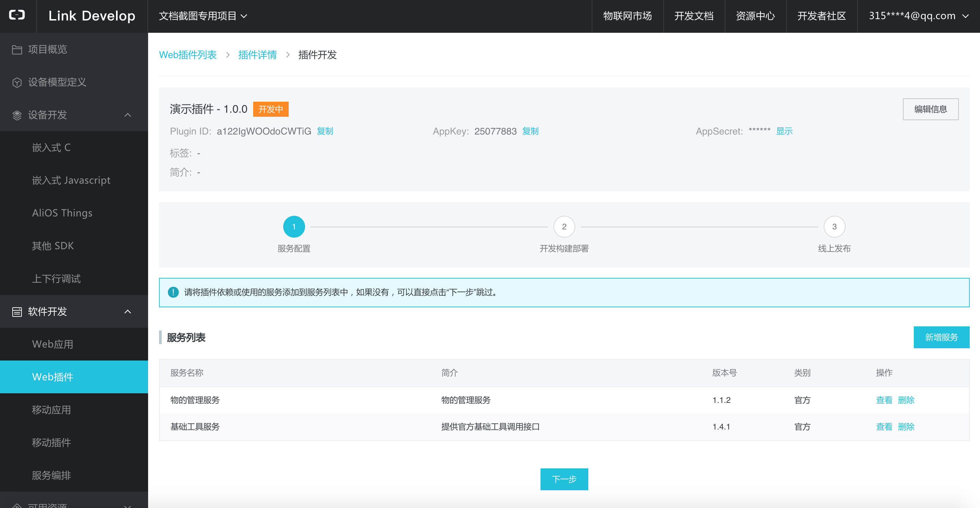Show the AppSecret with 显示

point(784,131)
